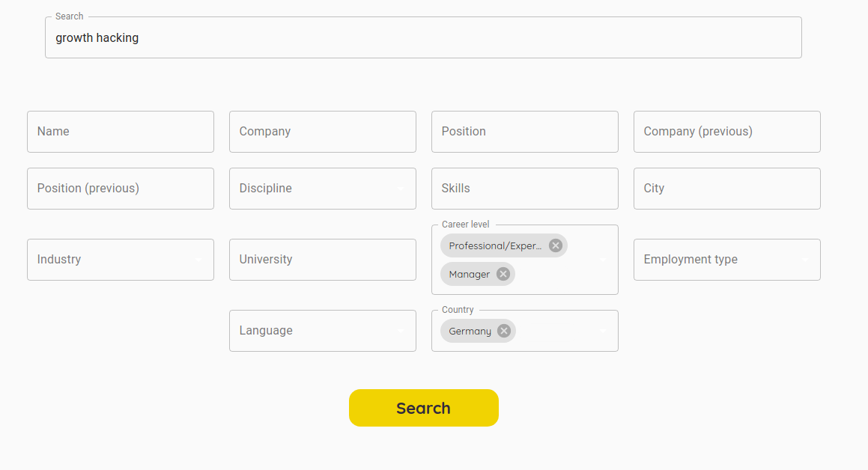Viewport: 868px width, 470px height.
Task: Click into the Company field
Action: (x=323, y=132)
